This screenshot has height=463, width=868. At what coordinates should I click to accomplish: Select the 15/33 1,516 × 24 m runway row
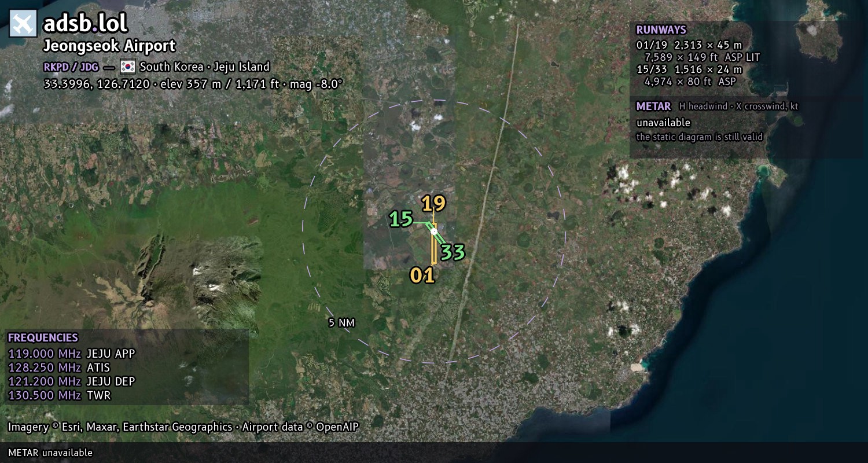point(689,69)
